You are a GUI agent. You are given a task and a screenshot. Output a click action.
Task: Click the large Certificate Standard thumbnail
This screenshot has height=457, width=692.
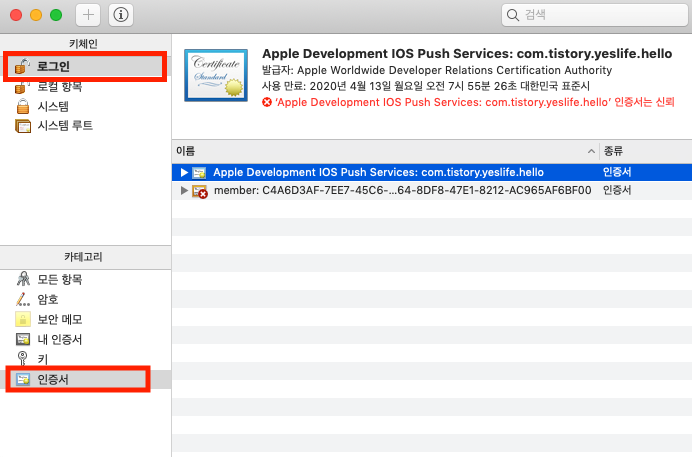tap(216, 75)
